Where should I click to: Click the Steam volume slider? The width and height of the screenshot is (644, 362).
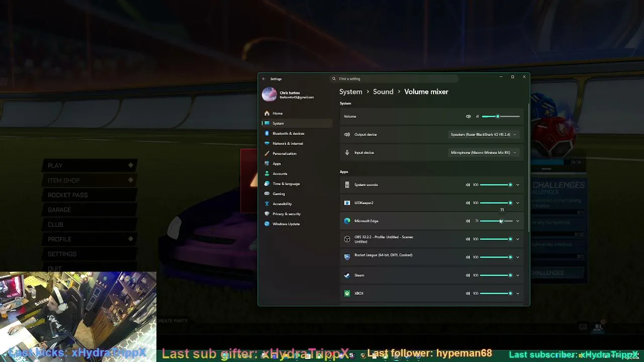tap(496, 276)
